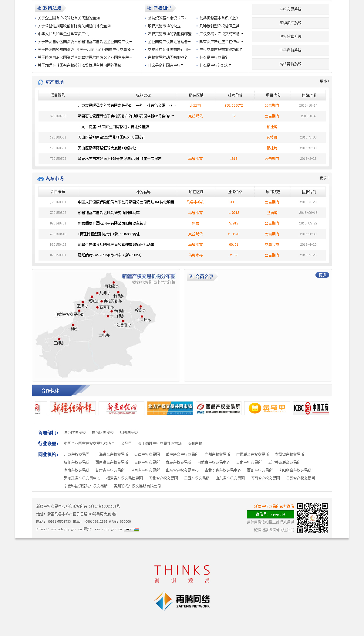Open the 北方产权交易共同市场 partner banner

coord(170,408)
